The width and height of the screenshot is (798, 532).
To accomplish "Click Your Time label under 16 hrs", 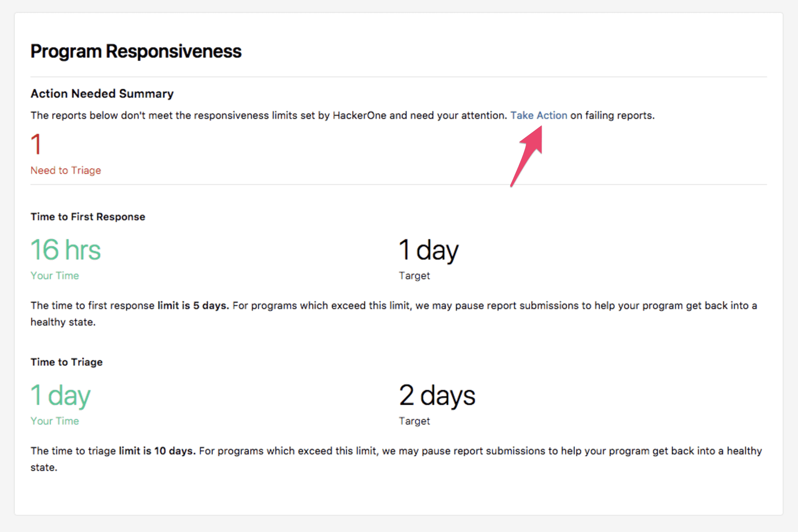I will (55, 276).
